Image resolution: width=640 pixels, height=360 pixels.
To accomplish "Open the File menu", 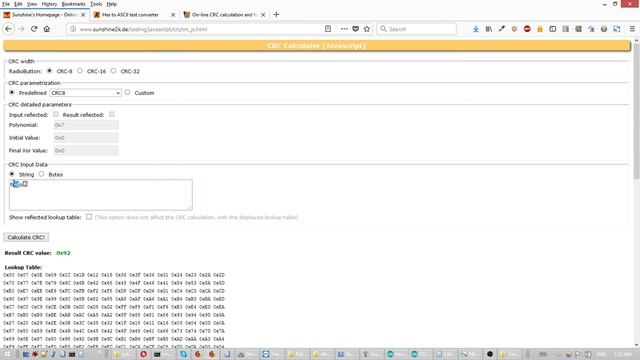I will point(6,4).
